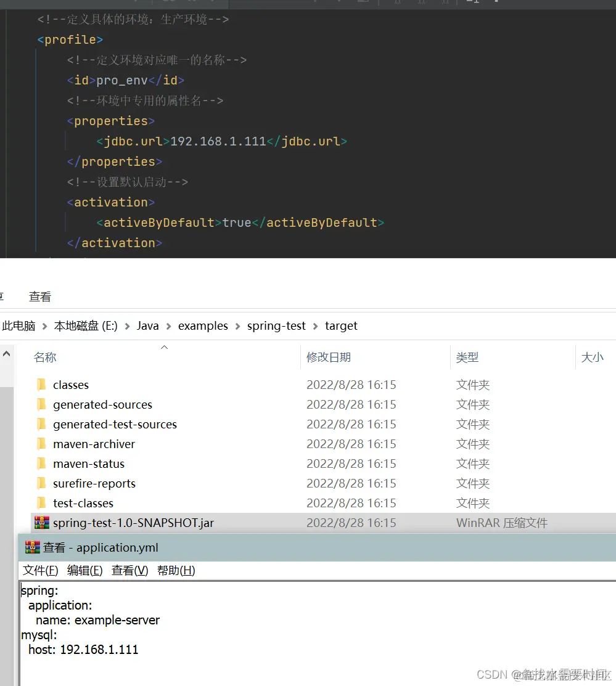This screenshot has height=686, width=616.
Task: Click the pro_env id line in the editor
Action: (126, 81)
